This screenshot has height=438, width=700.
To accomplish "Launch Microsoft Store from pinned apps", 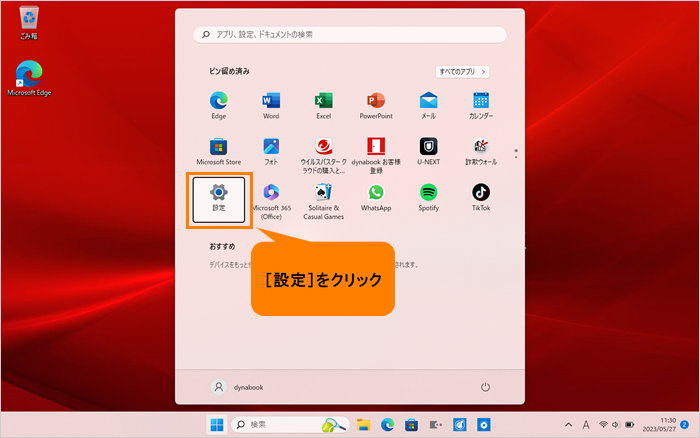I will [x=219, y=152].
